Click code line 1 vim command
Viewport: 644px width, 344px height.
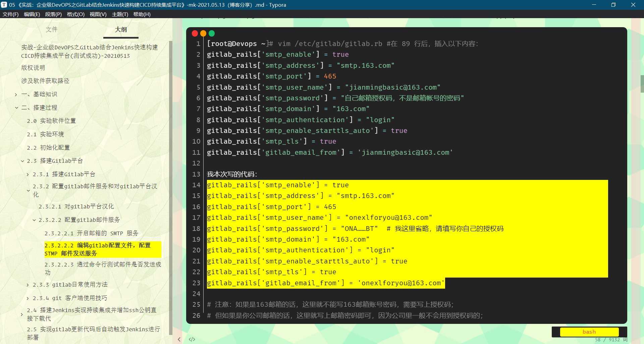[342, 44]
